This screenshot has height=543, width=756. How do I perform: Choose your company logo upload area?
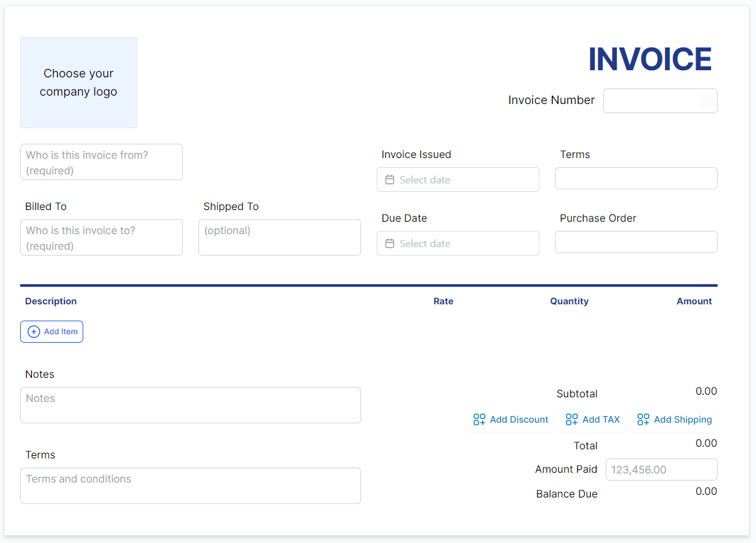tap(78, 83)
